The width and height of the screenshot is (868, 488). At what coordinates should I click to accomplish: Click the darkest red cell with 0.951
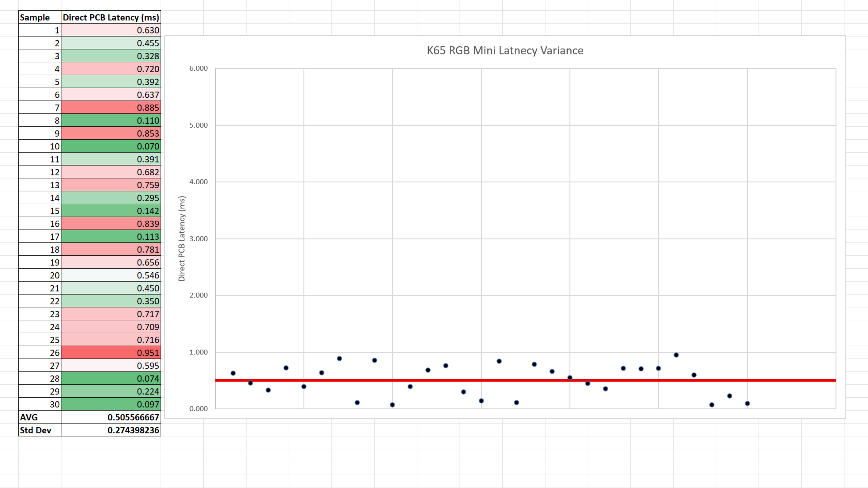pyautogui.click(x=111, y=353)
